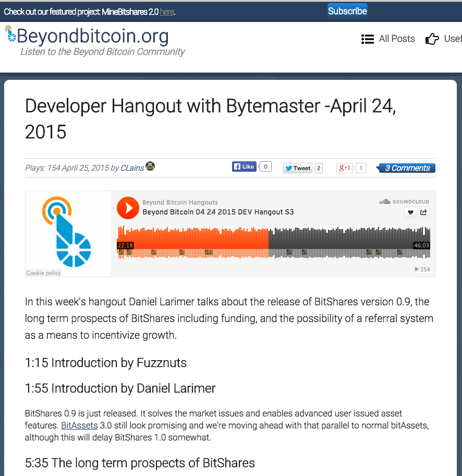
Task: Click CLains author avatar icon
Action: coord(150,166)
